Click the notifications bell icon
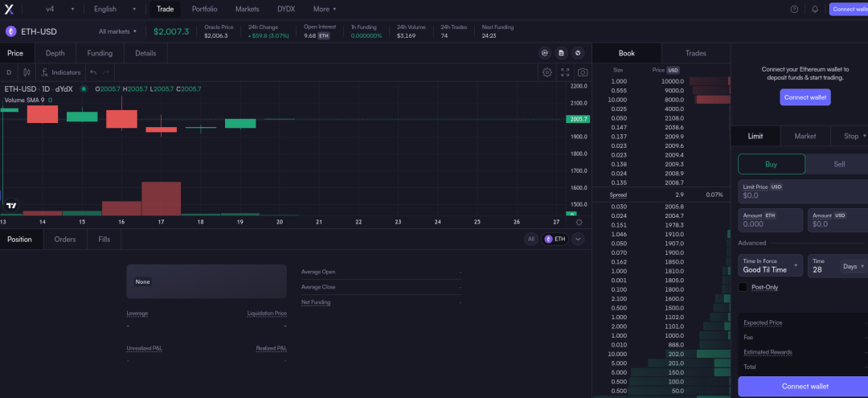 point(815,9)
